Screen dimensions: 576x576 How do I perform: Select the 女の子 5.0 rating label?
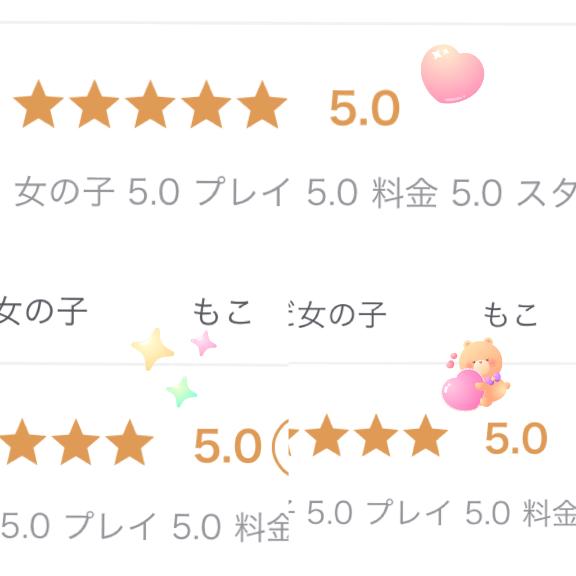pos(97,191)
